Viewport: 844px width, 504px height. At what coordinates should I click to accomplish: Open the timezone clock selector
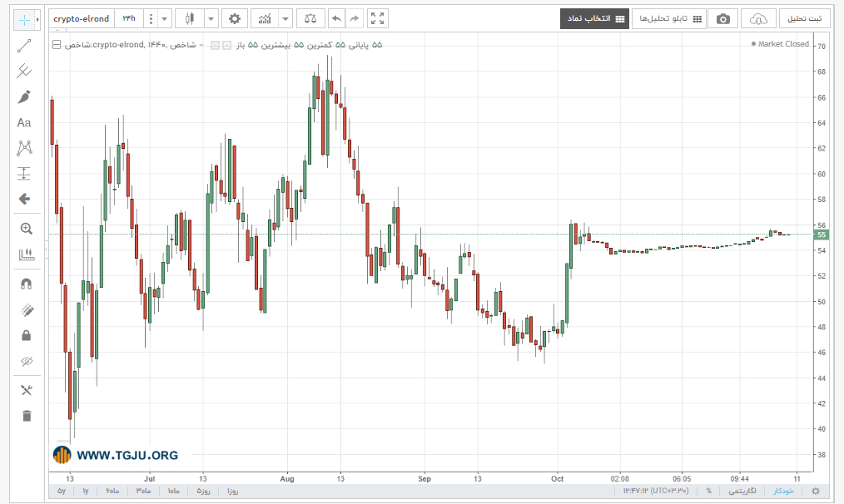coord(656,491)
